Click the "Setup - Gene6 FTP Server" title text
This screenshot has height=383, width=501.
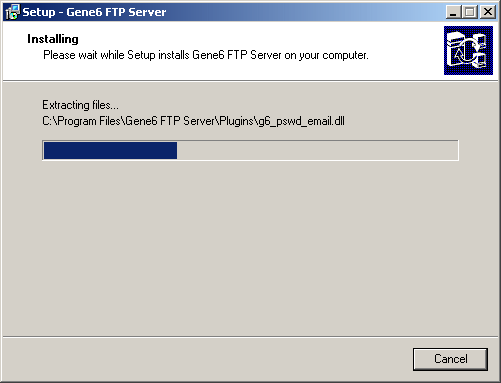94,12
